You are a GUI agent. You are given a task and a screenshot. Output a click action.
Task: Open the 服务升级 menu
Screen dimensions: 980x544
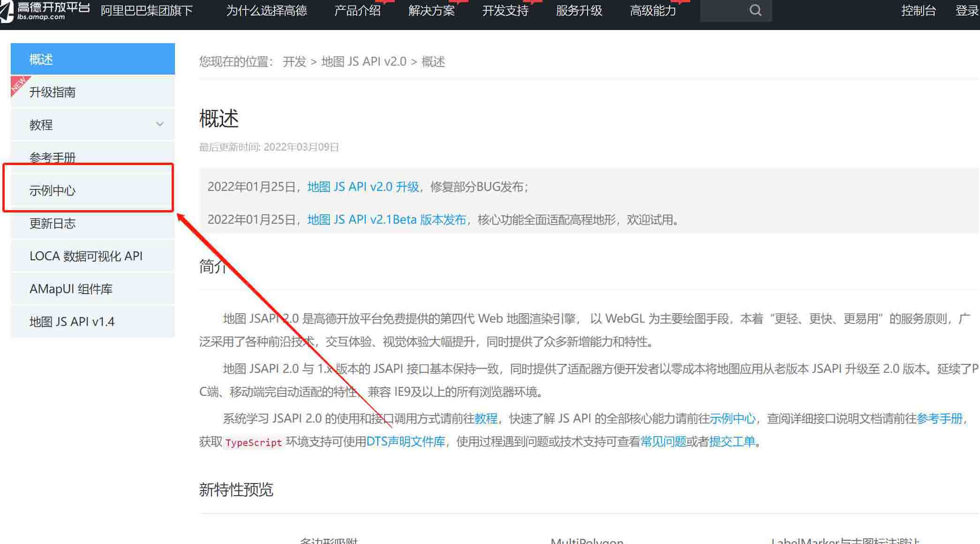[x=579, y=10]
